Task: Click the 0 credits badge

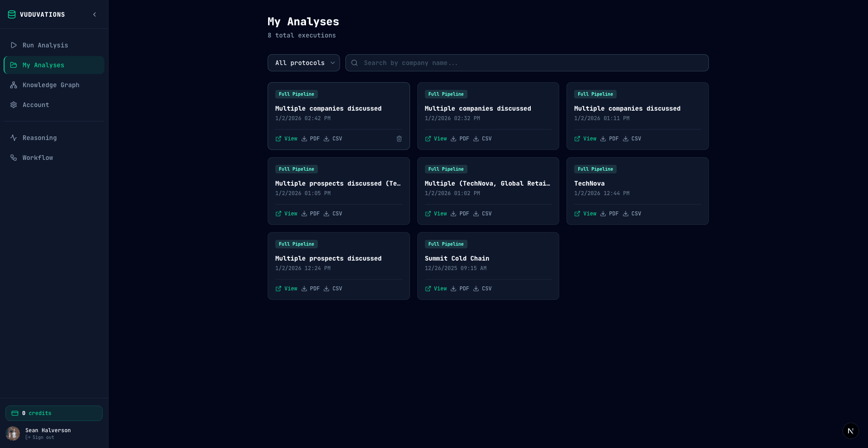Action: [x=54, y=413]
